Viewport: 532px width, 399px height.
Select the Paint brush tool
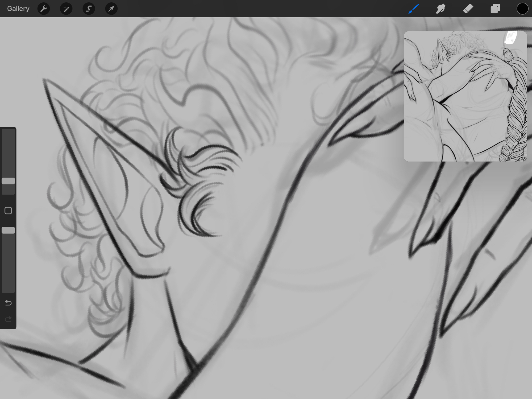tap(414, 9)
